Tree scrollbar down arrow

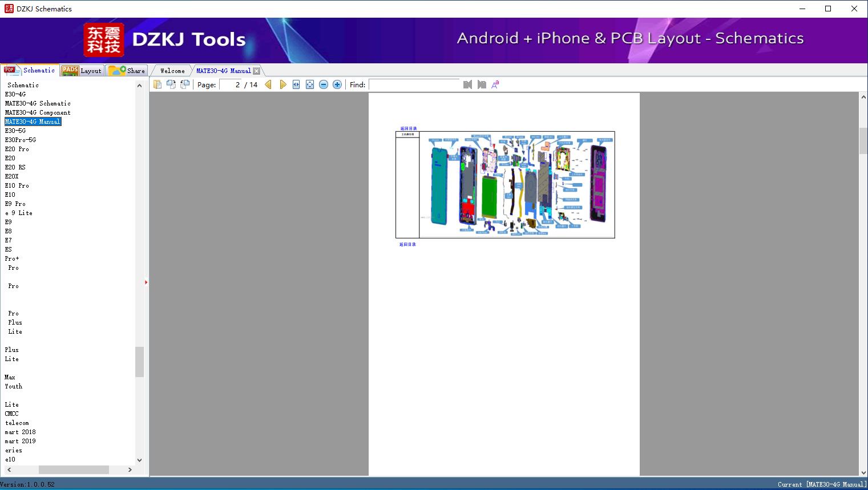[139, 460]
